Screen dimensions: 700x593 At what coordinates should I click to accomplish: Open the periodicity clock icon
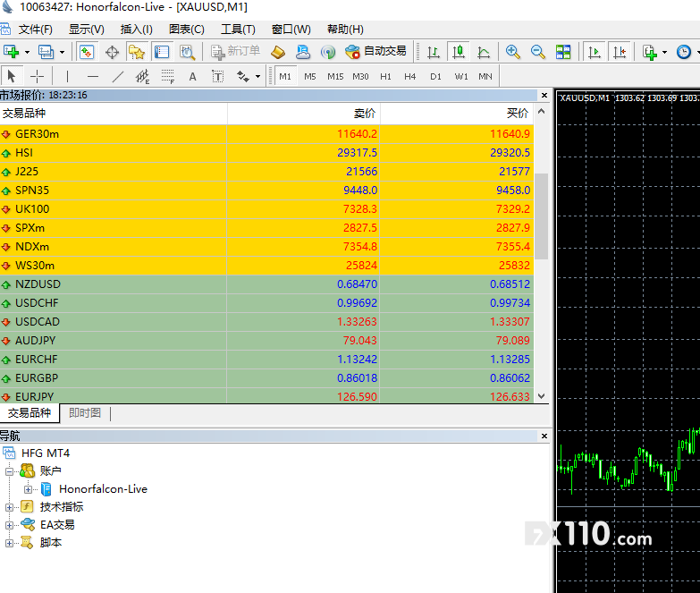(684, 52)
